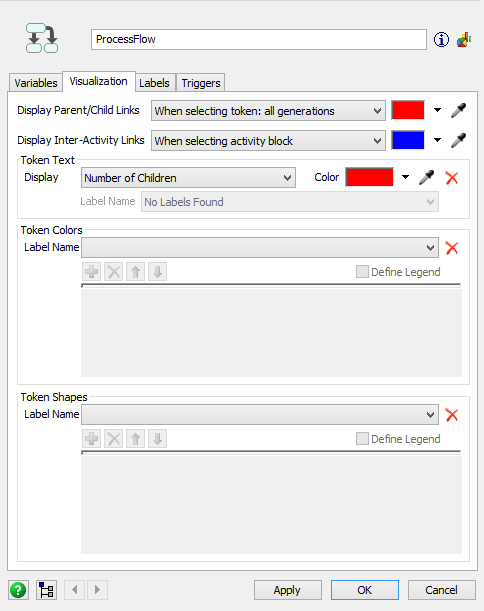This screenshot has height=611, width=484.
Task: Enable Define Legend under Token Shapes
Action: tap(362, 439)
